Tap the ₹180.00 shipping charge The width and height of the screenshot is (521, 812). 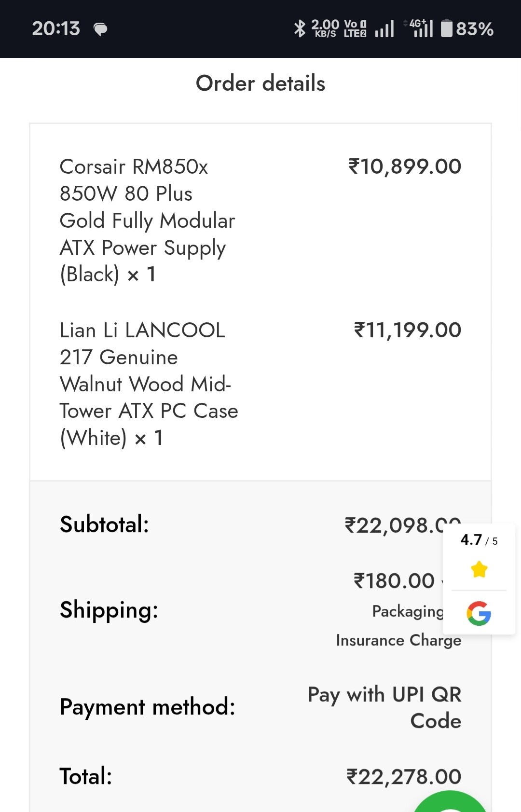click(394, 581)
